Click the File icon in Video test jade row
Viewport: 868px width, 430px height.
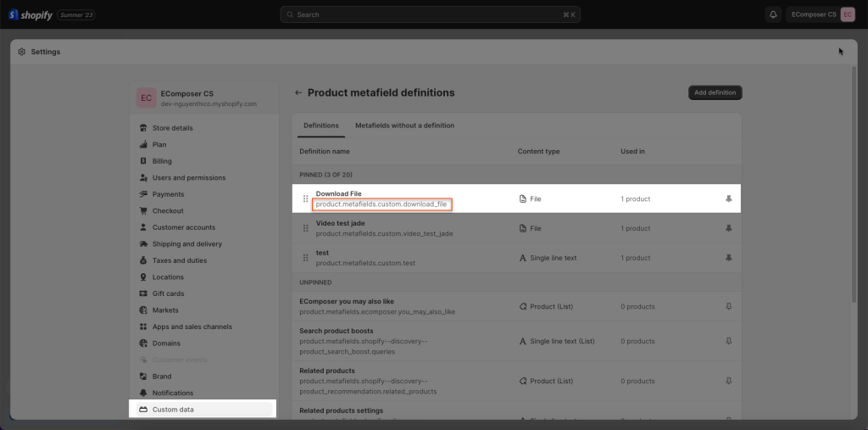point(522,228)
